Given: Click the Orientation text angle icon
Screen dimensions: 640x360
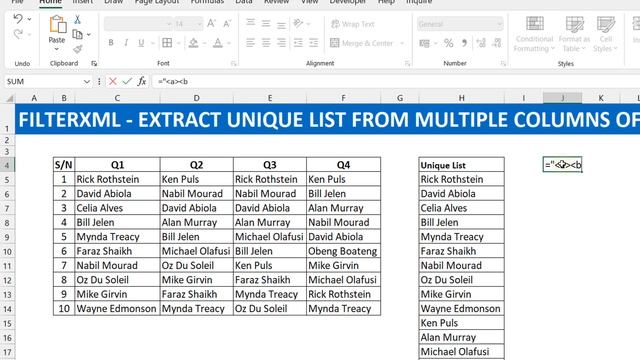Looking at the screenshot, I should point(298,23).
